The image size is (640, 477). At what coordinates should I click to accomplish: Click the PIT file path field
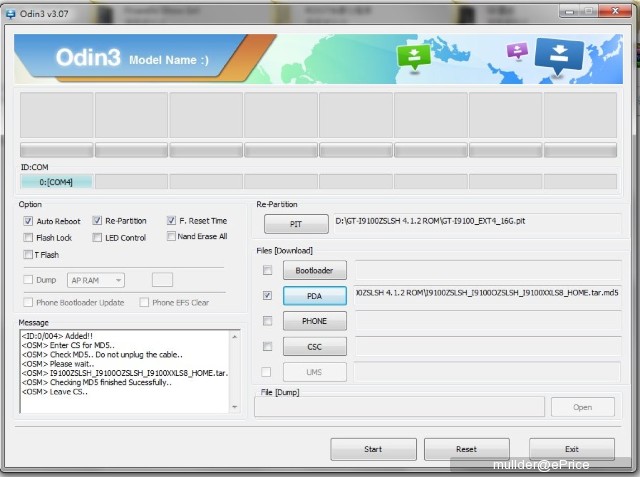point(477,224)
